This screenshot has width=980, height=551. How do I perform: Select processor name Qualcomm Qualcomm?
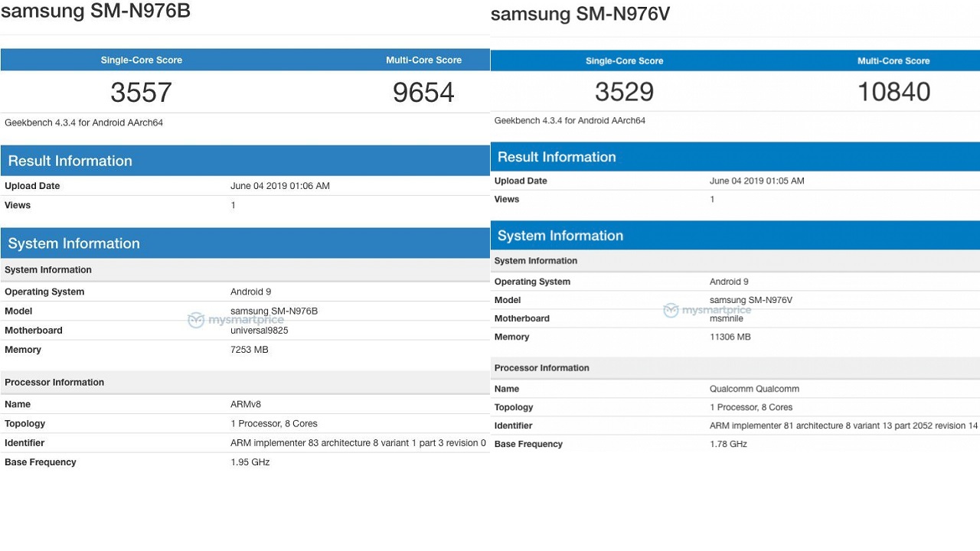[755, 389]
